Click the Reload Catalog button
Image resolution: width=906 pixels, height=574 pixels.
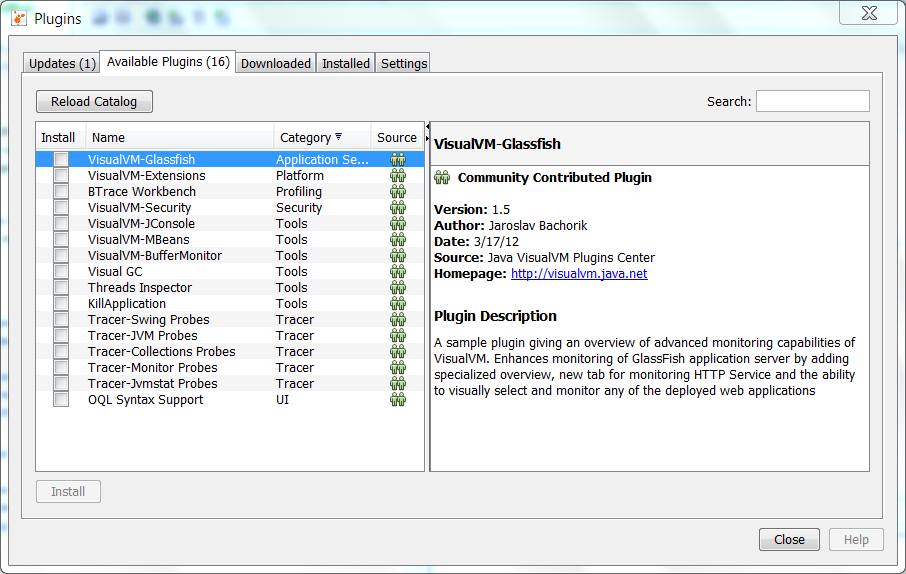(x=94, y=102)
